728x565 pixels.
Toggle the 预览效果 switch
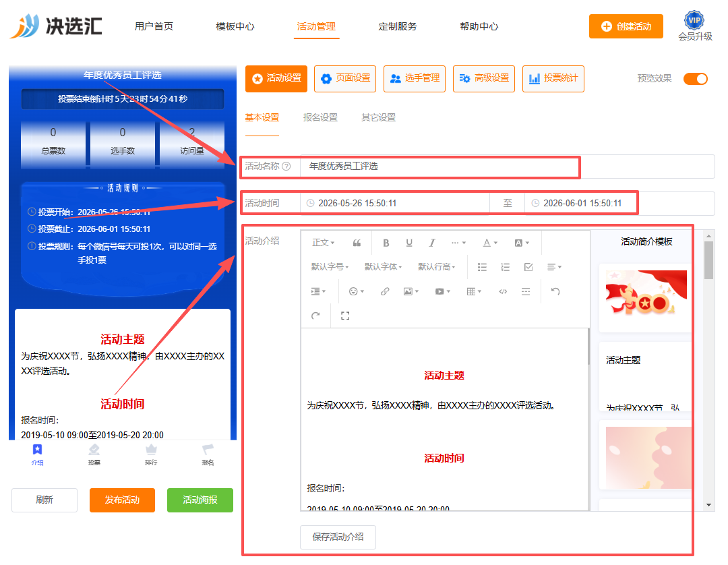pyautogui.click(x=696, y=79)
